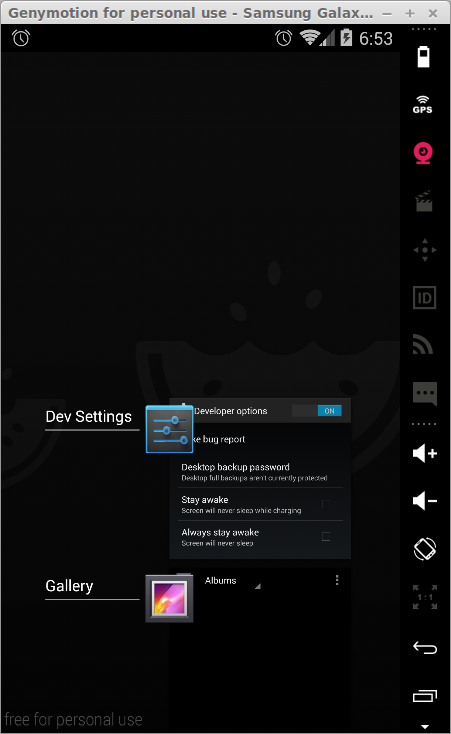Screen dimensions: 451x734
Task: Increase volume with speaker plus icon
Action: pyautogui.click(x=425, y=453)
